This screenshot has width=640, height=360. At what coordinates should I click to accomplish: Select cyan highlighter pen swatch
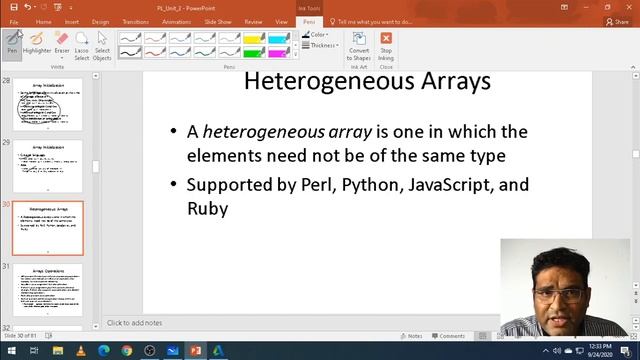pyautogui.click(x=279, y=38)
